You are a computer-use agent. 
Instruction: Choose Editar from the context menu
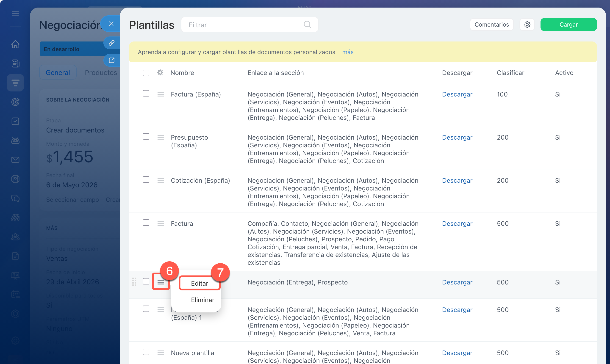point(200,283)
